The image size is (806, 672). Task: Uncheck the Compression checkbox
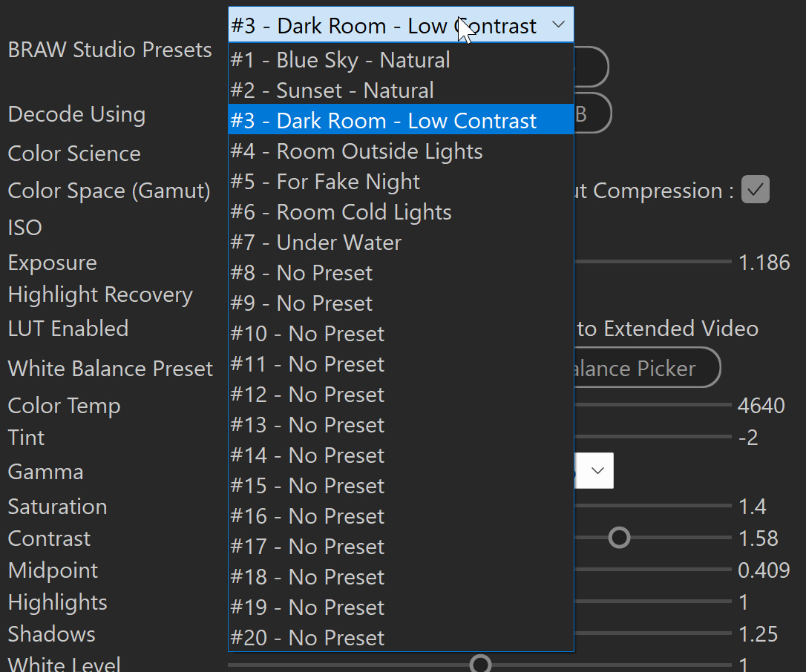coord(756,190)
